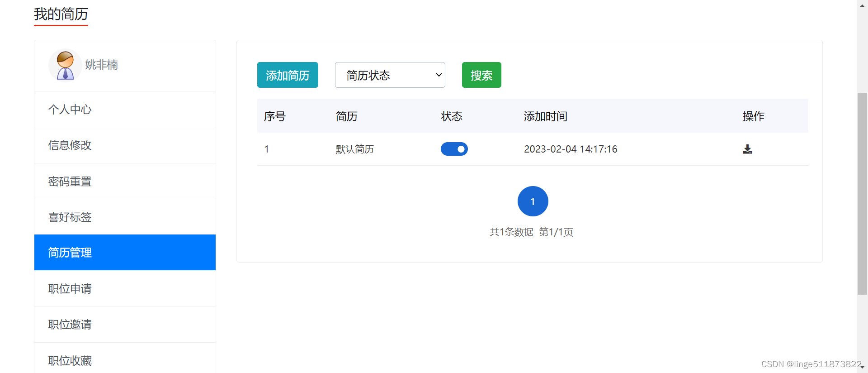The height and width of the screenshot is (373, 868).
Task: Open 喜好标签 in the sidebar
Action: 125,217
